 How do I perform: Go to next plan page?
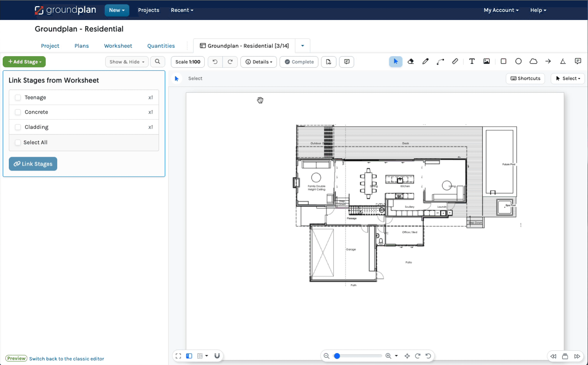click(577, 357)
